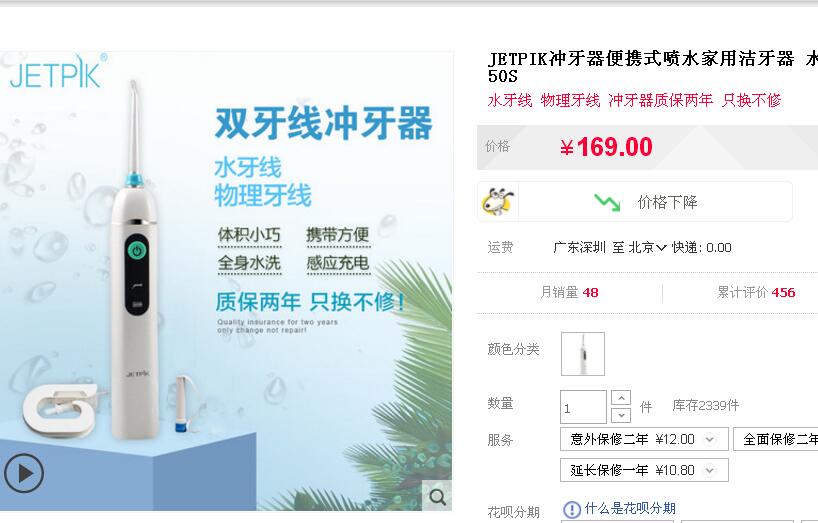The image size is (818, 523).
Task: Select the 全面保修二年 service option
Action: pos(776,439)
